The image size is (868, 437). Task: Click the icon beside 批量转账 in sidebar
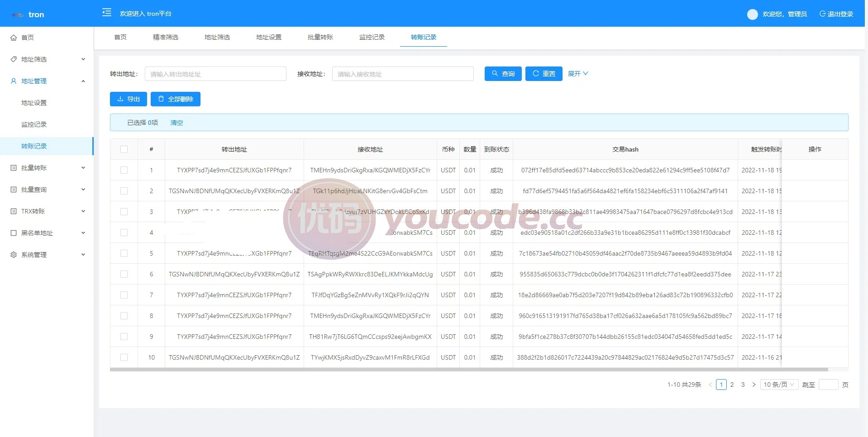pyautogui.click(x=14, y=168)
